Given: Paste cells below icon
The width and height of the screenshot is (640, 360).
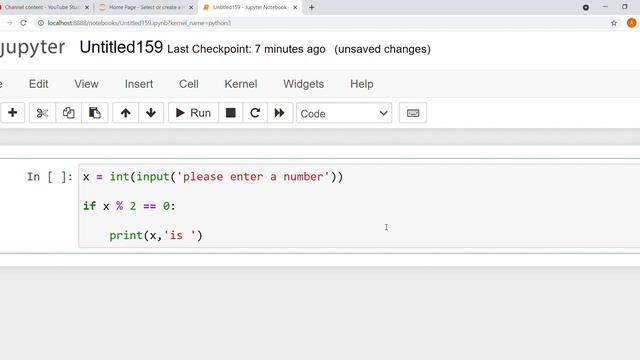Looking at the screenshot, I should 95,113.
